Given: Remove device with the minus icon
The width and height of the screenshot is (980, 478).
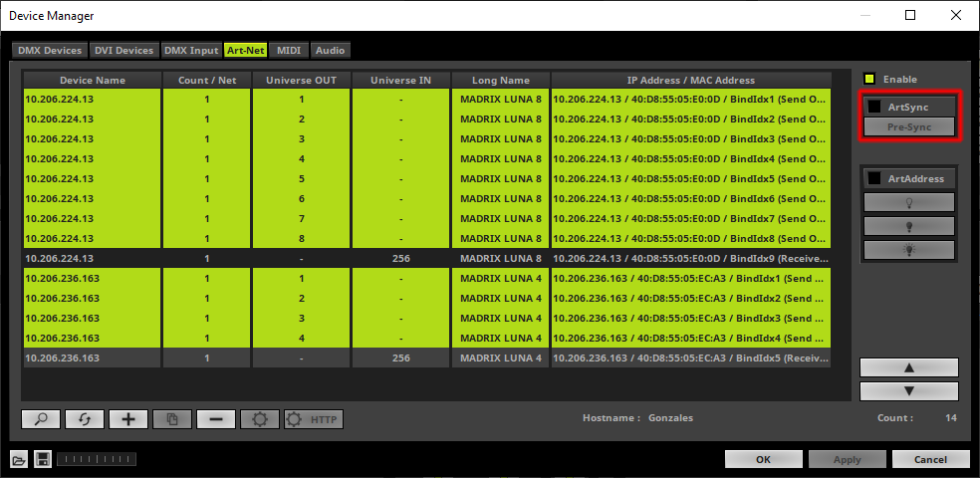Looking at the screenshot, I should pyautogui.click(x=216, y=419).
